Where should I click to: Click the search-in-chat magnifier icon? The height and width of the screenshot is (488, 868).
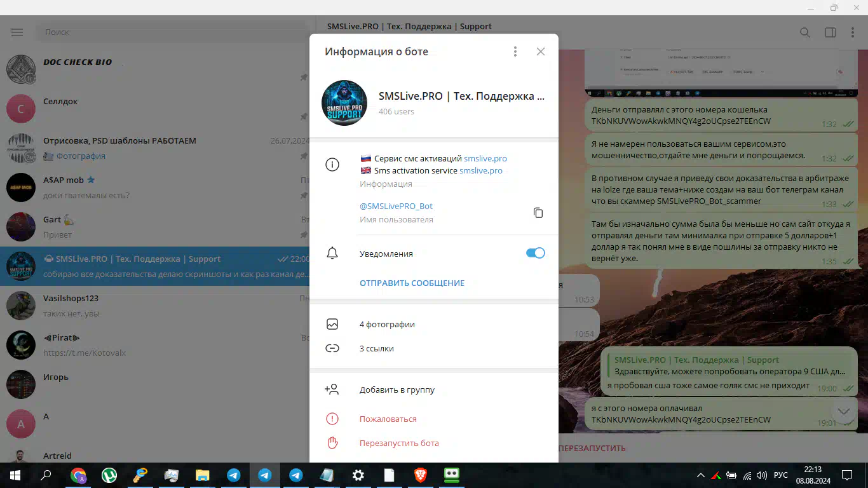click(x=805, y=32)
